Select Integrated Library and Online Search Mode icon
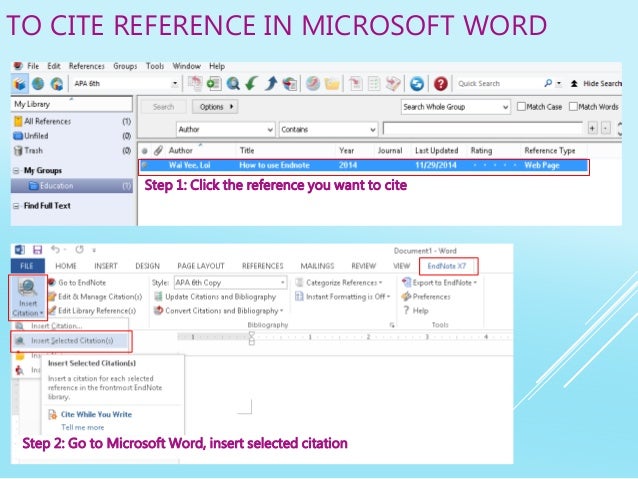638x479 pixels. click(x=57, y=84)
